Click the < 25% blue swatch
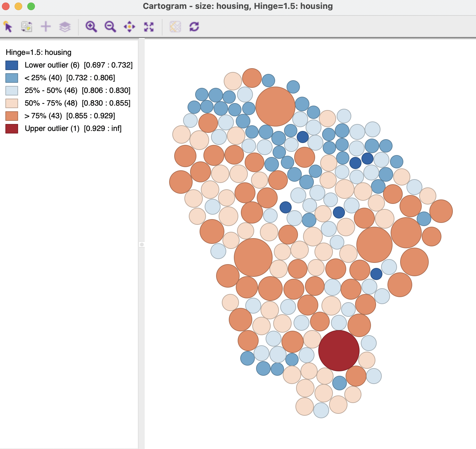The image size is (476, 449). click(x=12, y=78)
